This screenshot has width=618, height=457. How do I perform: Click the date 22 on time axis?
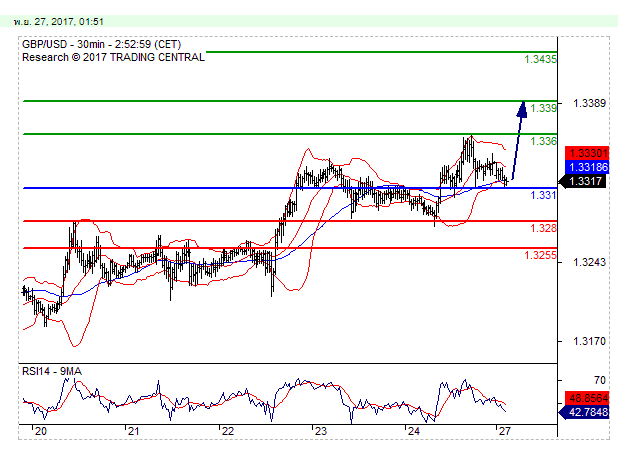tap(227, 431)
